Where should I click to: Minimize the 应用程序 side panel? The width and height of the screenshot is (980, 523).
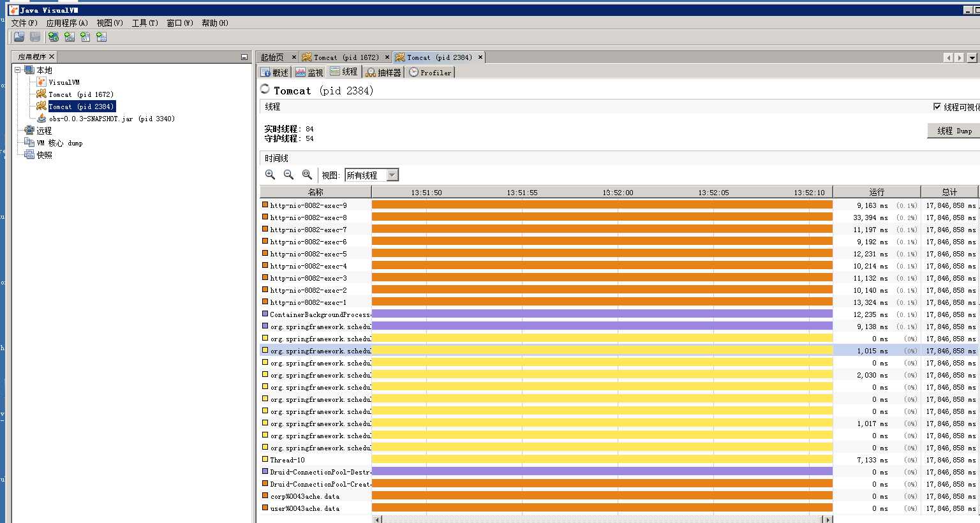tap(244, 57)
